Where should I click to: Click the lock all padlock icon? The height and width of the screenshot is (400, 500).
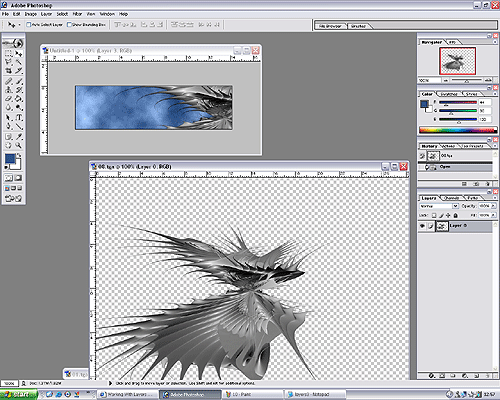456,215
